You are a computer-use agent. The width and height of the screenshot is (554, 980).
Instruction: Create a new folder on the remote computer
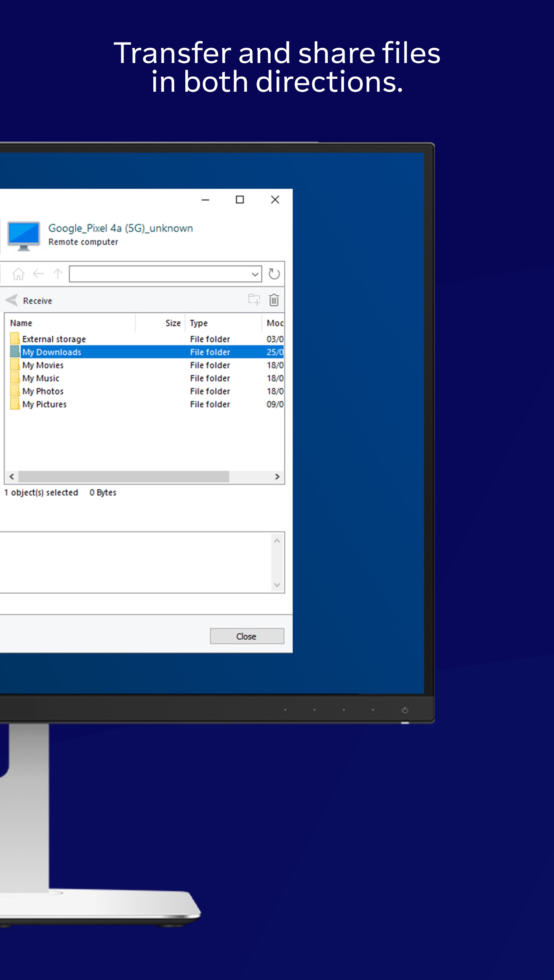(x=254, y=300)
